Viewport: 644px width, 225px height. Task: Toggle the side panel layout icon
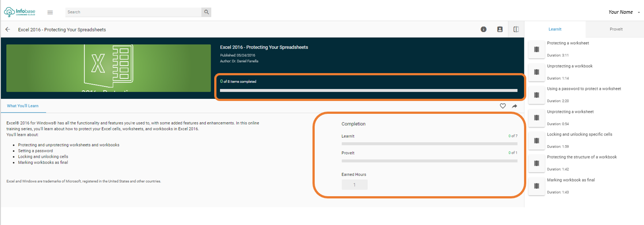516,29
